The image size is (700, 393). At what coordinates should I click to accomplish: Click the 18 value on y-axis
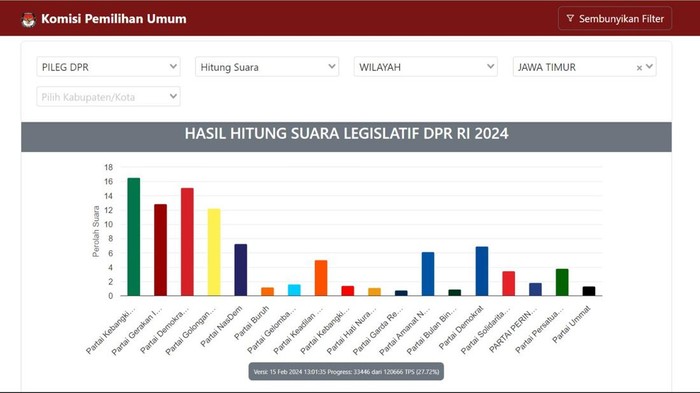(108, 167)
